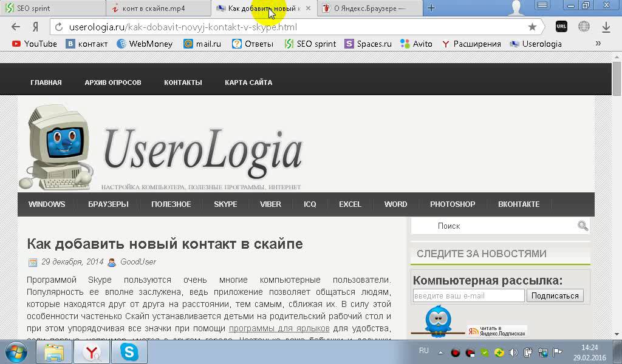Click 'читать в Яндекс.Подписках' button
The image size is (622, 364).
pos(497,331)
